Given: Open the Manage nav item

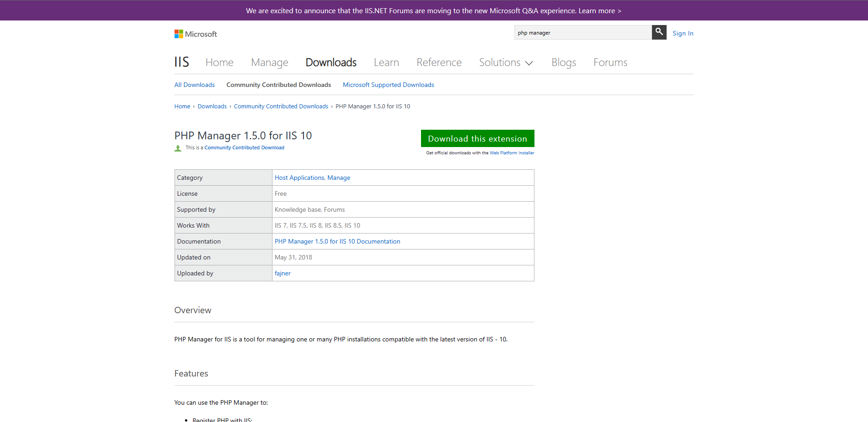Looking at the screenshot, I should click(269, 62).
